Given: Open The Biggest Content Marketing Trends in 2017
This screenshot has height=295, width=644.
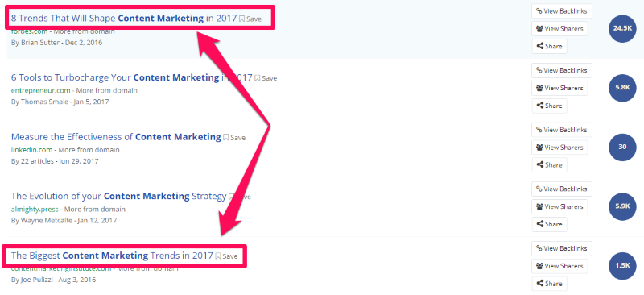Looking at the screenshot, I should point(112,255).
